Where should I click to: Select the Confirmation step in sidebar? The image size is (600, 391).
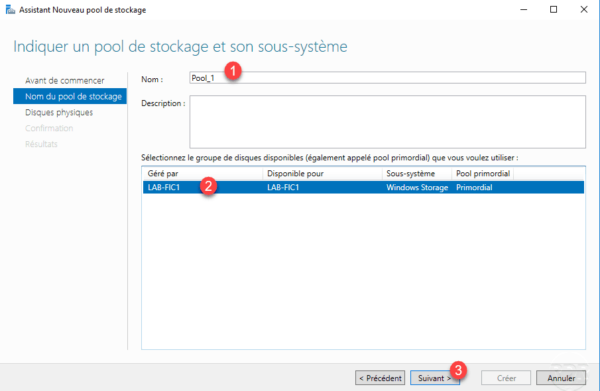coord(49,128)
